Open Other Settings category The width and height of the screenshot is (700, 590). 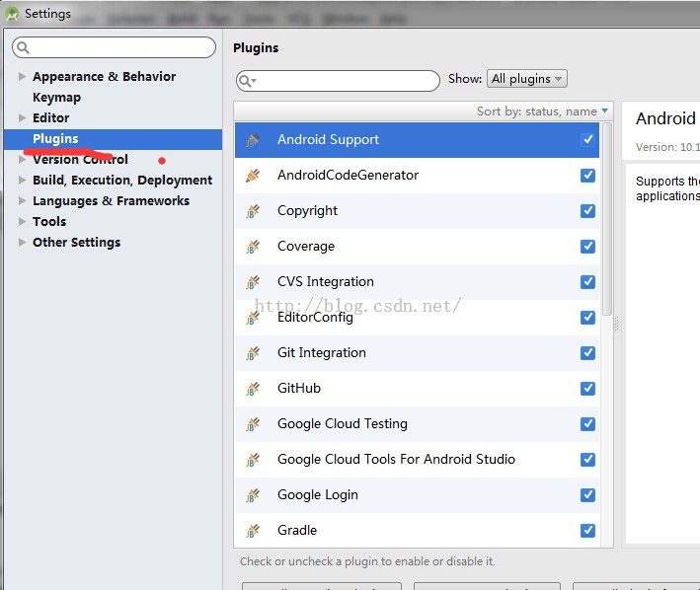pyautogui.click(x=76, y=242)
